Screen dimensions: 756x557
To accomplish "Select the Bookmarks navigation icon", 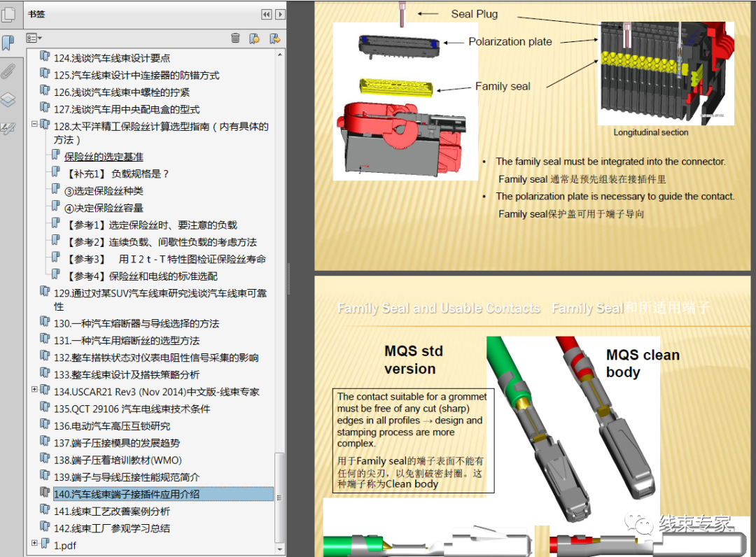I will click(x=9, y=43).
